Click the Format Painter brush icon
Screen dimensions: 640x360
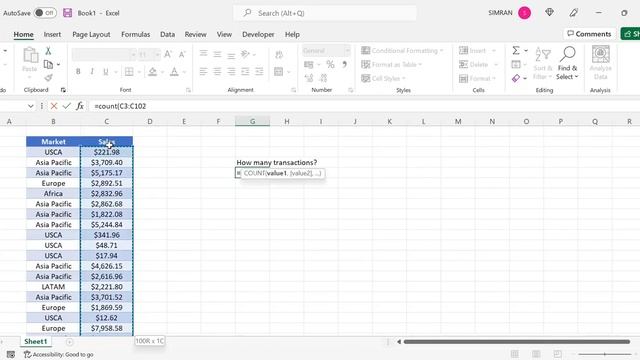click(x=48, y=78)
